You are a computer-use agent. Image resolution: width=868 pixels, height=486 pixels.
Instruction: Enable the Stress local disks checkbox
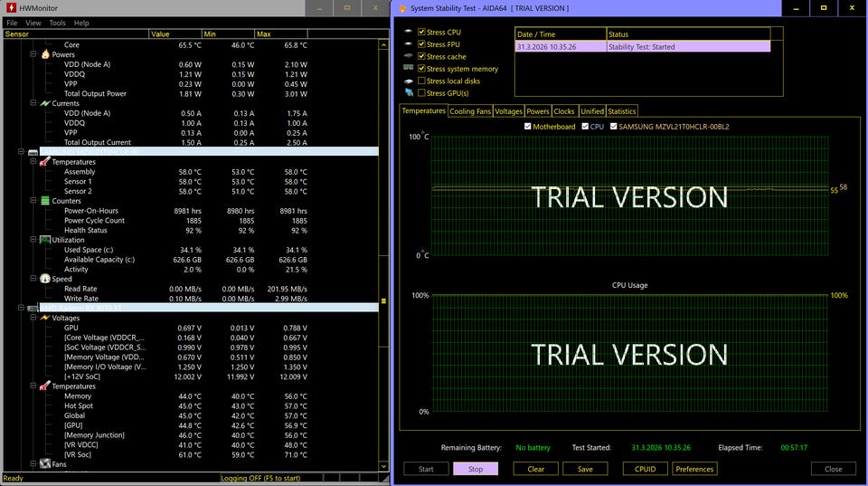421,81
